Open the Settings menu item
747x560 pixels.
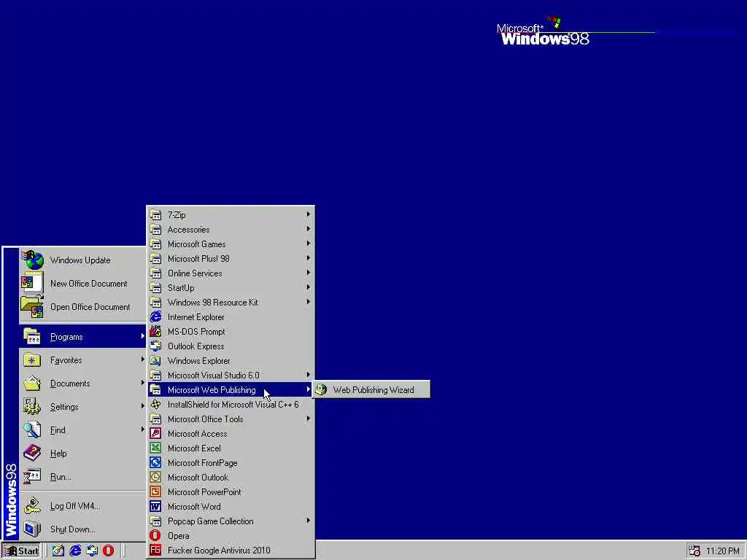tap(82, 407)
